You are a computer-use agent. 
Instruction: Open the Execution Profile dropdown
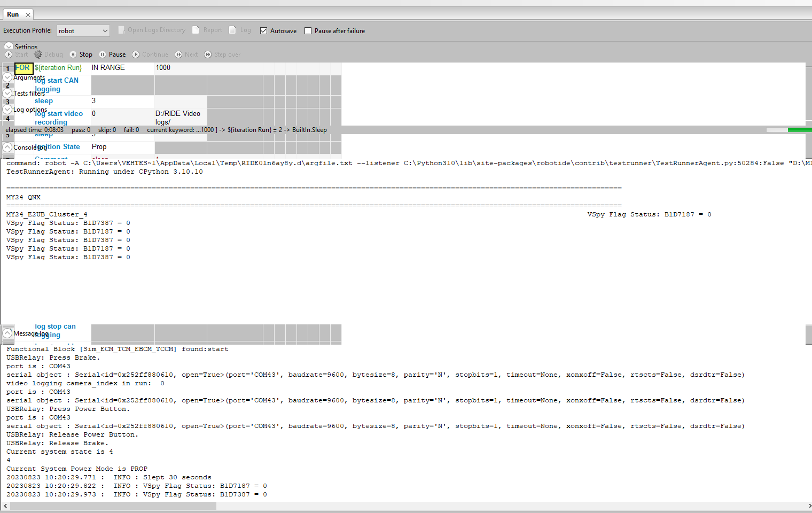point(105,30)
